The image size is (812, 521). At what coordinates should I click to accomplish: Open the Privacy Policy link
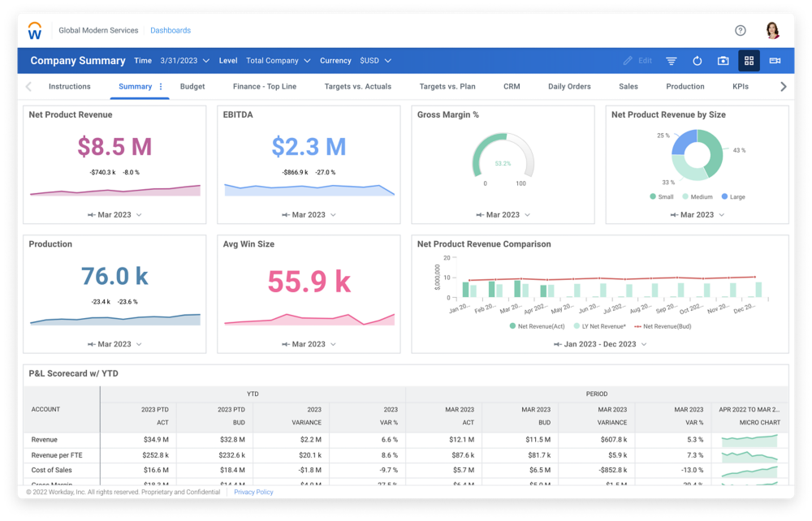tap(253, 491)
